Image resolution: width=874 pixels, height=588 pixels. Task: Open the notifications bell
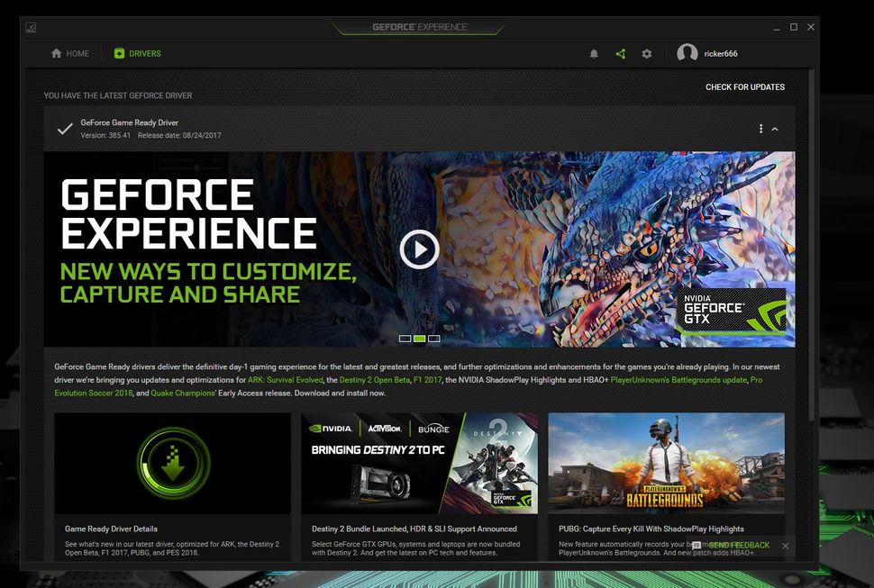(x=594, y=53)
